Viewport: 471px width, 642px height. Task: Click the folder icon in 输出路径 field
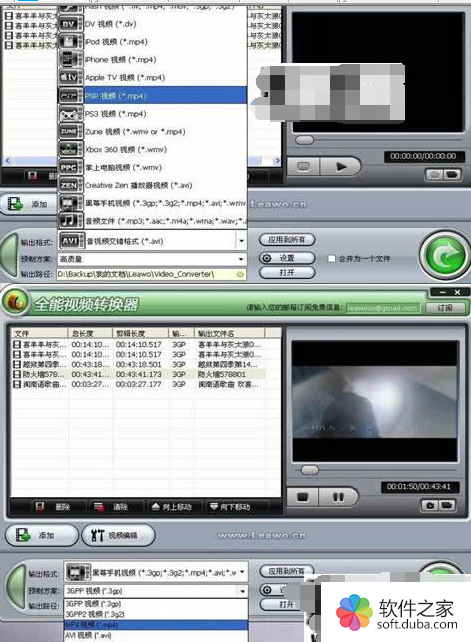click(x=240, y=274)
